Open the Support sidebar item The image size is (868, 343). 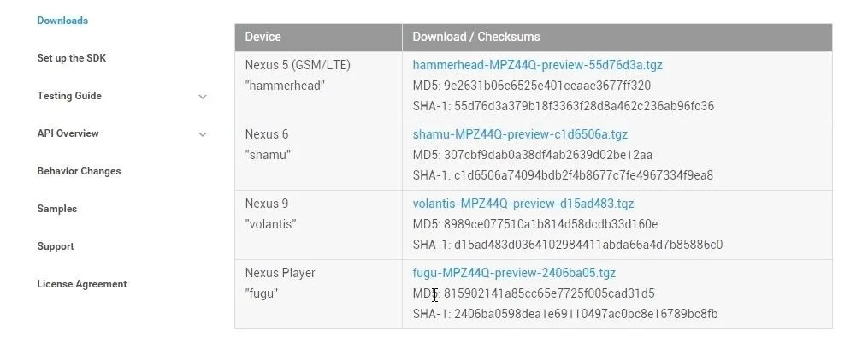(x=56, y=246)
